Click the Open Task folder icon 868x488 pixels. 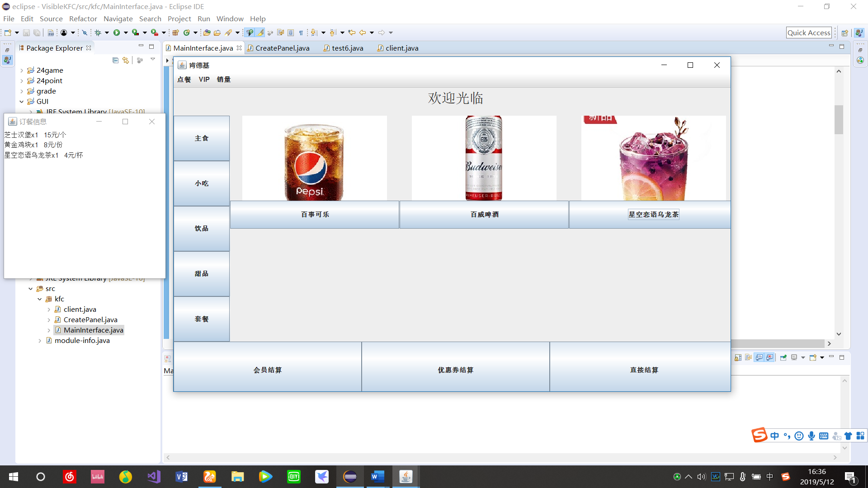coord(217,33)
